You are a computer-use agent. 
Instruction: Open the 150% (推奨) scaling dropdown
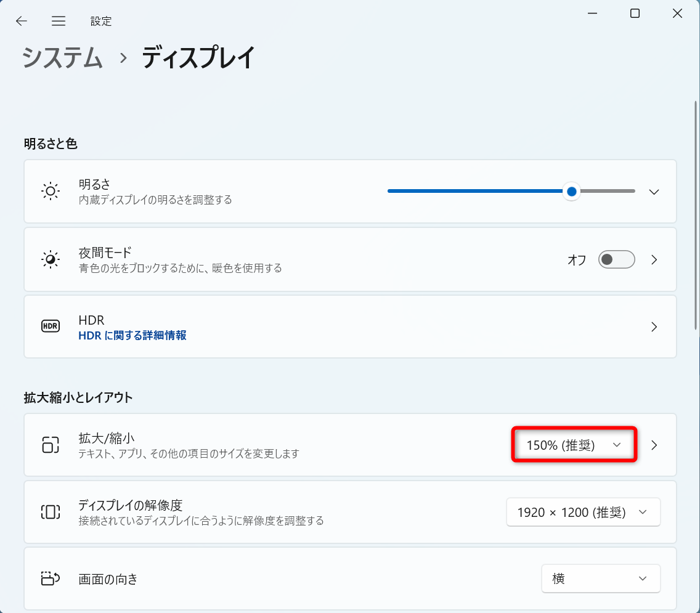[573, 445]
